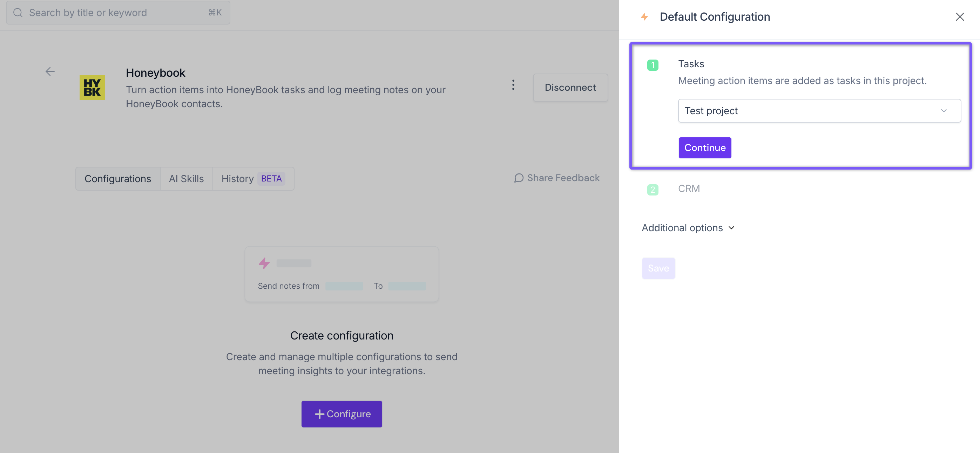Click the Continue button
This screenshot has width=980, height=453.
704,148
